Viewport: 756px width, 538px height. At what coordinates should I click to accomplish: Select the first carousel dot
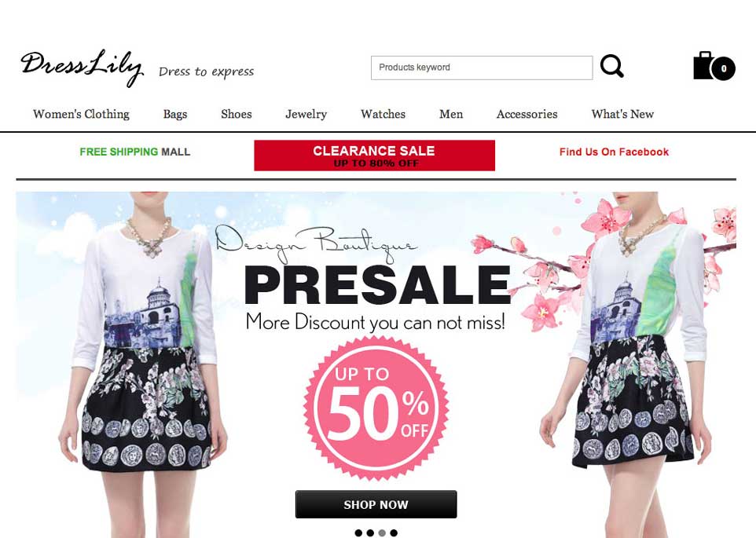click(x=358, y=533)
